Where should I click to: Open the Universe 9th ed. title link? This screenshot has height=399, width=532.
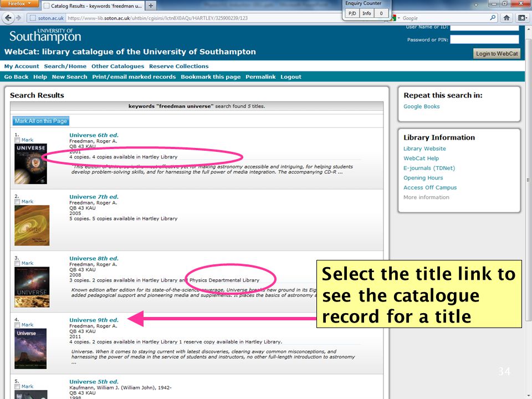(x=94, y=320)
